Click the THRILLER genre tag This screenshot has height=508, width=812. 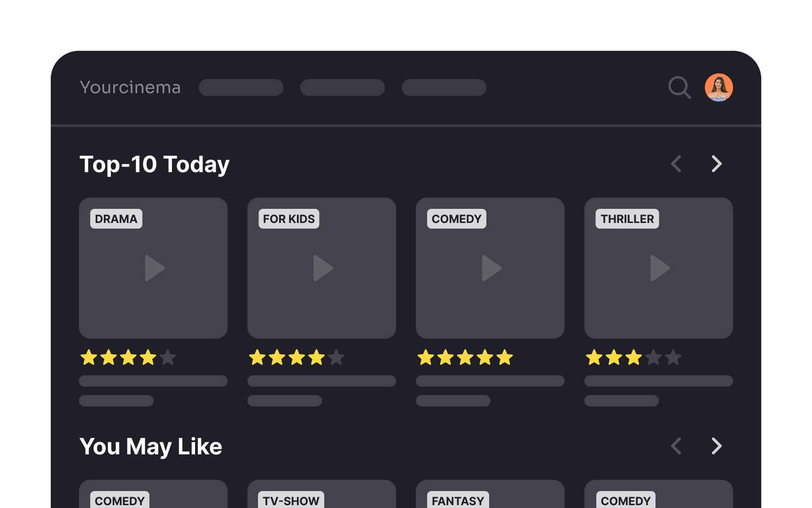click(627, 219)
